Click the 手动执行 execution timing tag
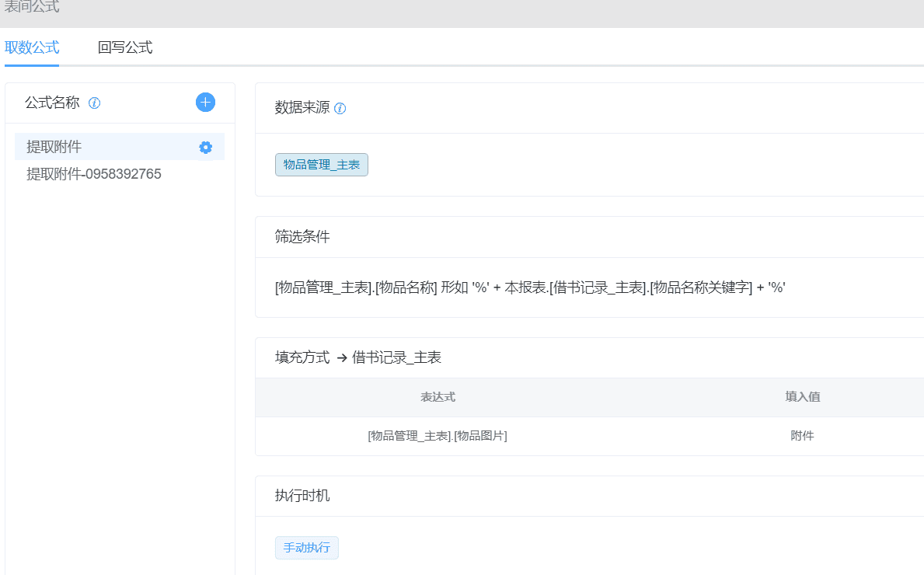The width and height of the screenshot is (924, 575). pos(306,548)
